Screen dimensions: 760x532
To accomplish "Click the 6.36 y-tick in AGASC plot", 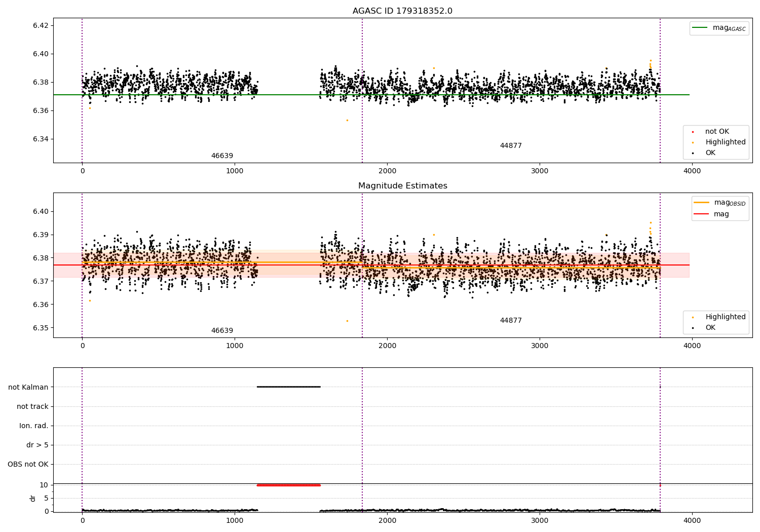I will (40, 111).
